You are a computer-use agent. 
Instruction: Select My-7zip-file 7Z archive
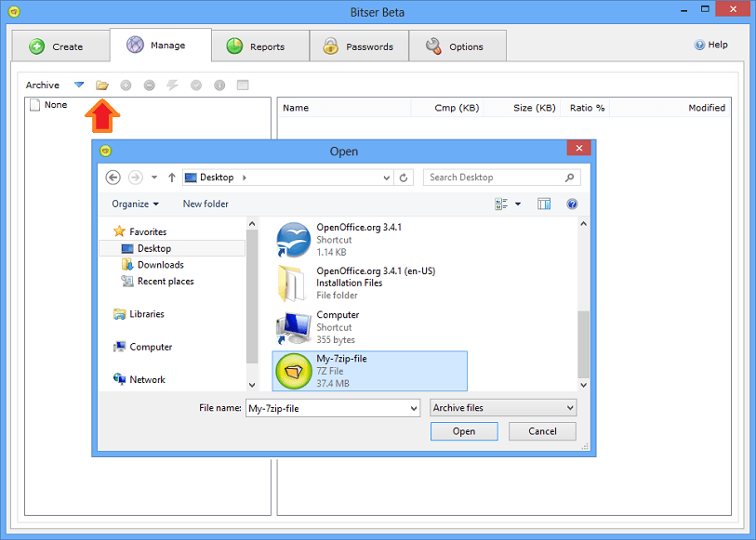click(x=370, y=371)
